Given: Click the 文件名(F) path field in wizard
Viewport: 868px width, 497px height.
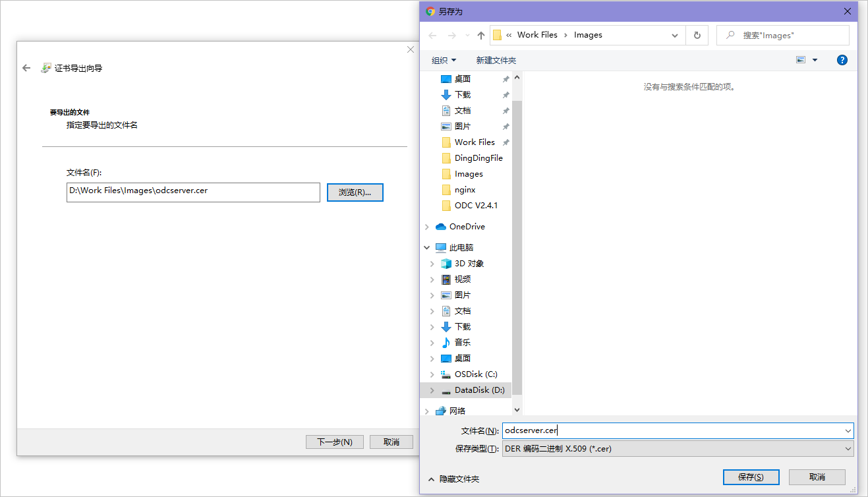Looking at the screenshot, I should [x=193, y=192].
